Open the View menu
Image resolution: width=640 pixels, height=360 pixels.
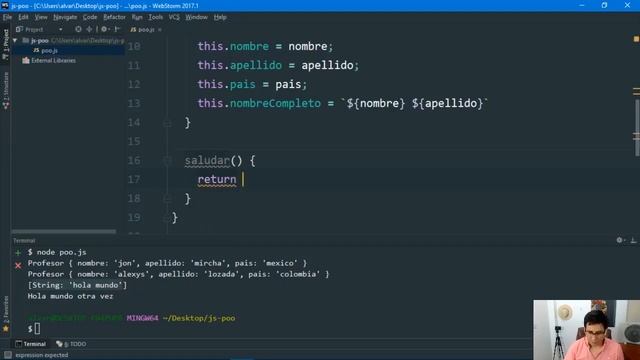pyautogui.click(x=41, y=17)
